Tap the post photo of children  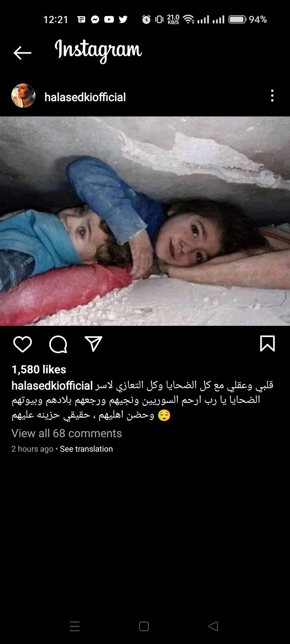pyautogui.click(x=145, y=221)
